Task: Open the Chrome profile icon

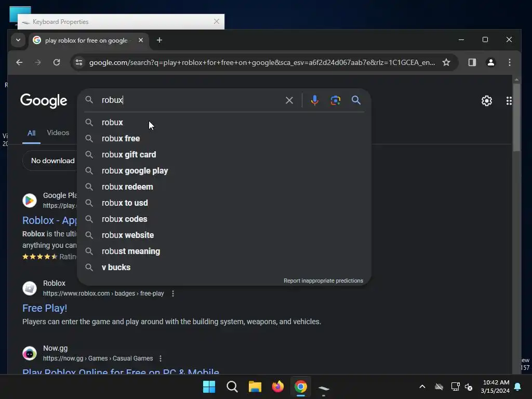Action: 490,62
